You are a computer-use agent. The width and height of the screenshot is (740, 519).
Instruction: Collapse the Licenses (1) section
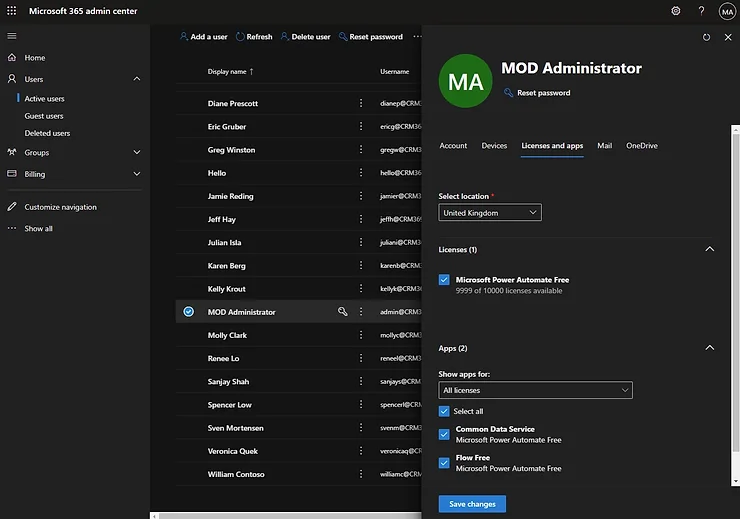tap(709, 249)
